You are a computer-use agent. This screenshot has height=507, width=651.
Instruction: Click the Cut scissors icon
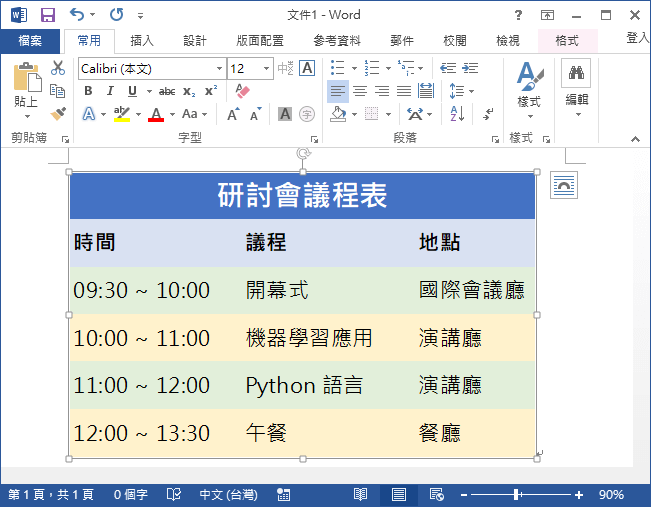point(58,68)
